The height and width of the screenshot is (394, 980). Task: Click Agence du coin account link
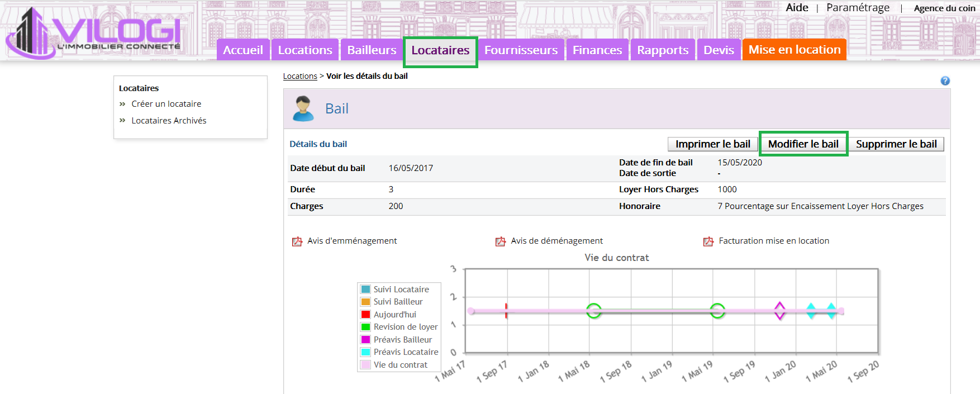click(x=944, y=8)
